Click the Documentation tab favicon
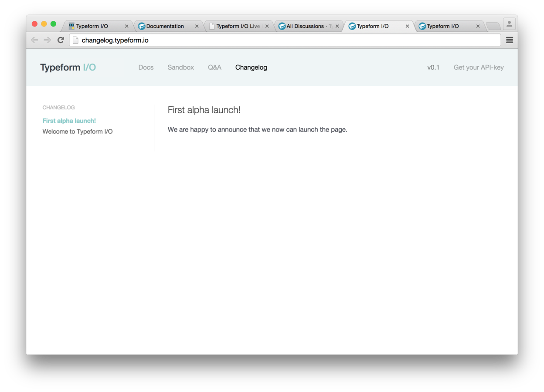This screenshot has height=392, width=544. point(142,26)
